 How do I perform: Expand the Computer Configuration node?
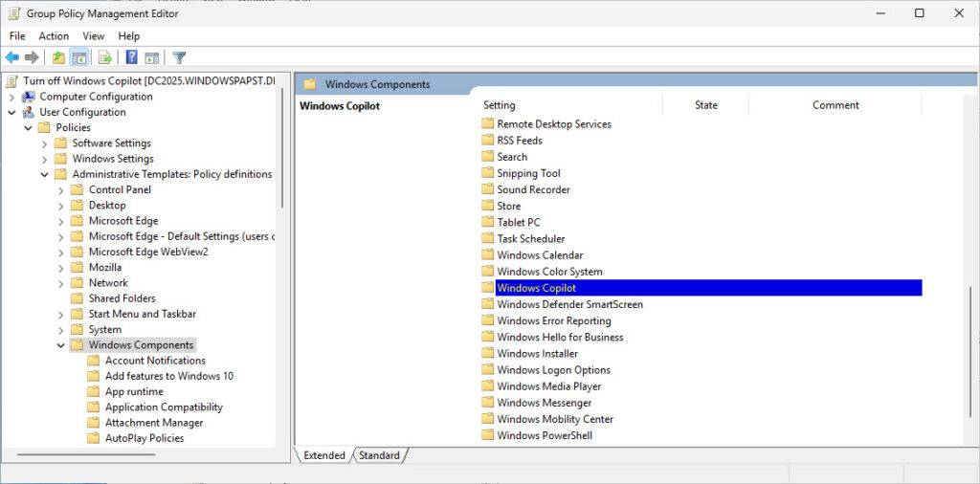(11, 97)
